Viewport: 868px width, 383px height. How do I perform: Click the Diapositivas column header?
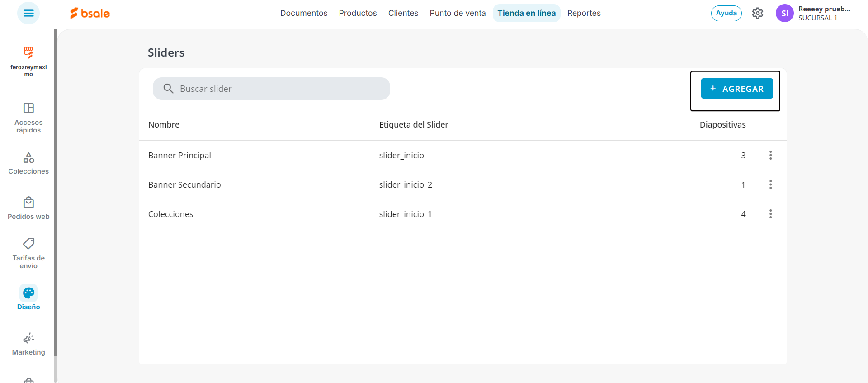(x=722, y=124)
